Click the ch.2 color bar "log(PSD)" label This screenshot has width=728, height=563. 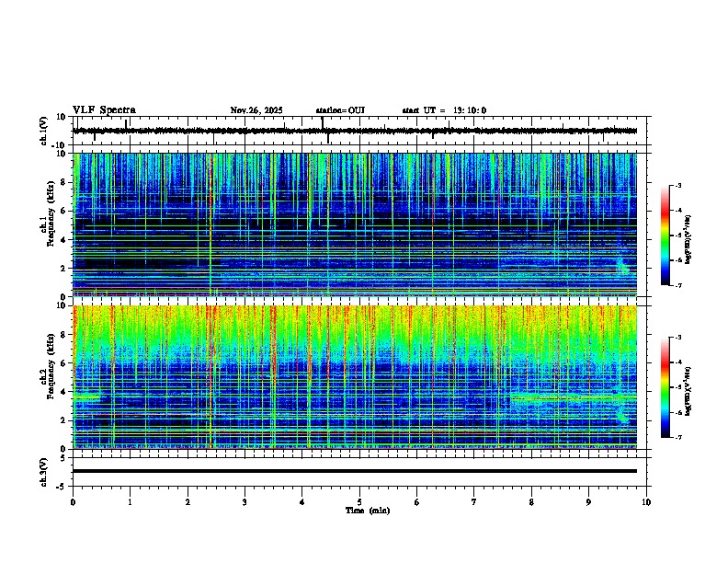click(x=688, y=392)
